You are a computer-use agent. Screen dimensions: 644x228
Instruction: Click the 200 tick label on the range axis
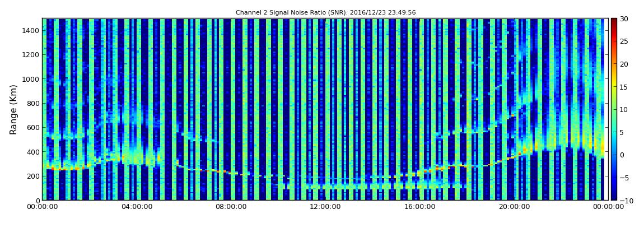click(x=33, y=176)
